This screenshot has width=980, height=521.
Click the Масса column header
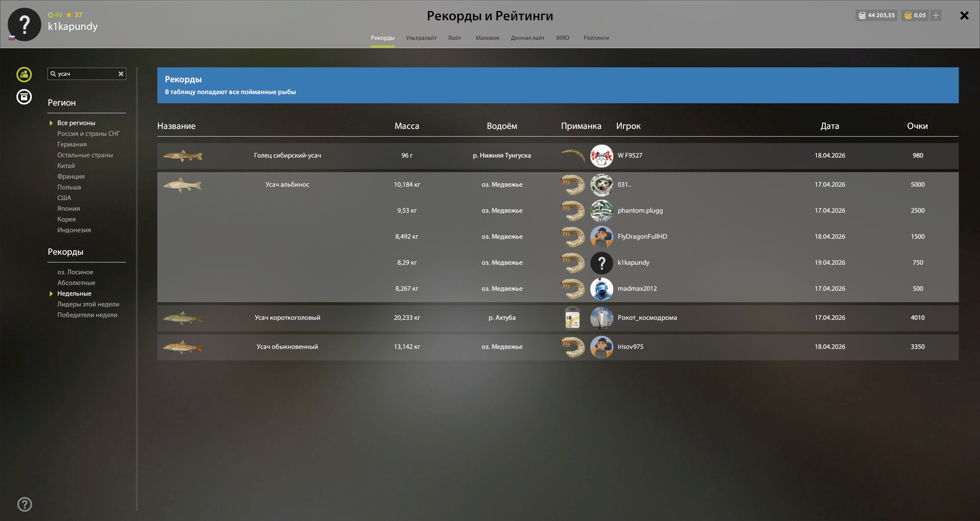[x=407, y=126]
